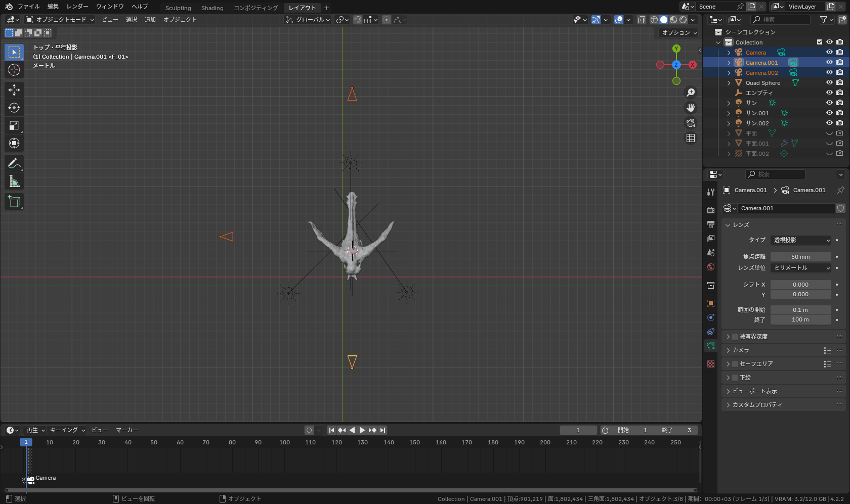Disable render for サン.002 camera icon
This screenshot has width=850, height=504.
[x=840, y=123]
